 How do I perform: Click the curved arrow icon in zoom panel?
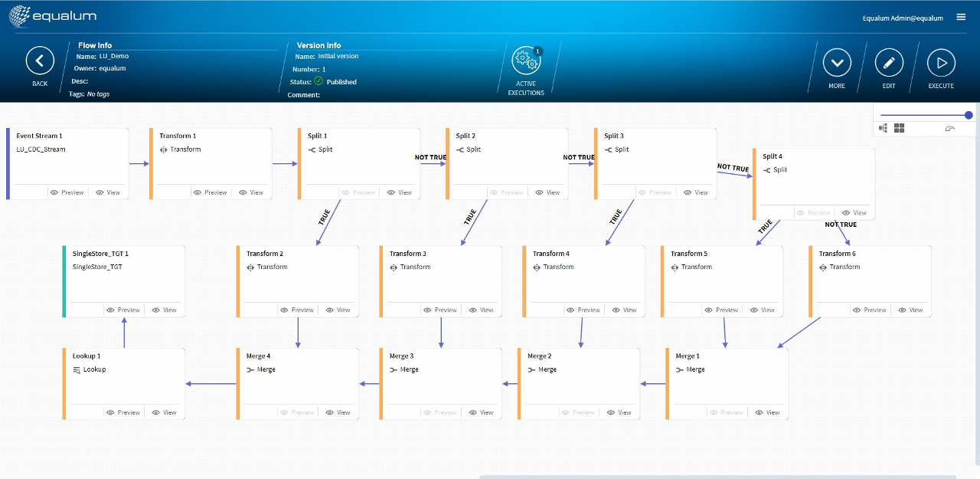click(x=951, y=129)
